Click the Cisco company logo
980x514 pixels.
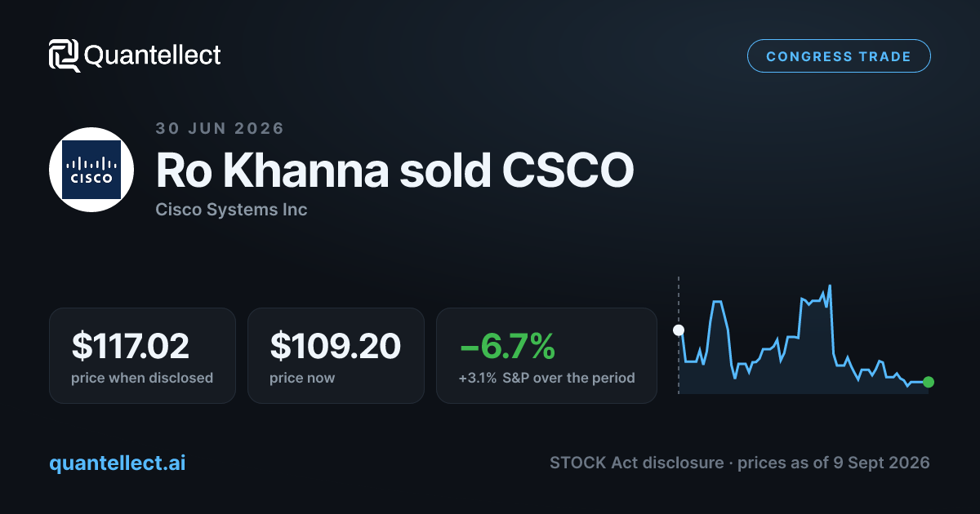(x=91, y=170)
